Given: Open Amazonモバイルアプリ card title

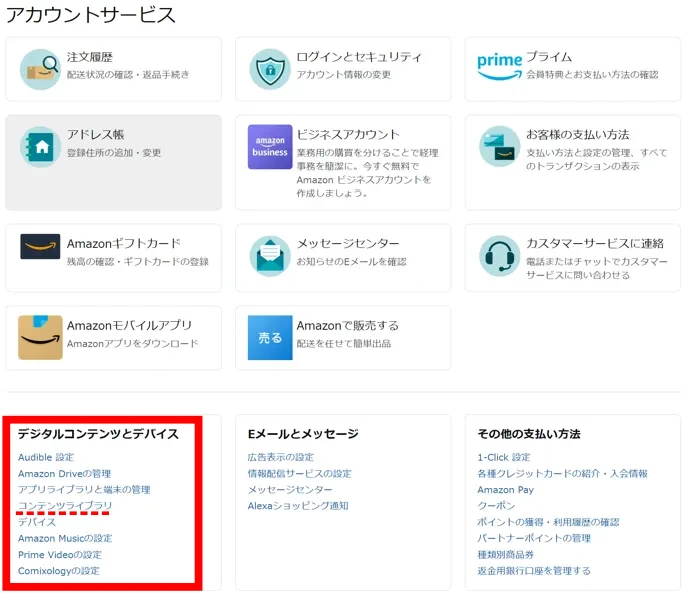Looking at the screenshot, I should 129,326.
